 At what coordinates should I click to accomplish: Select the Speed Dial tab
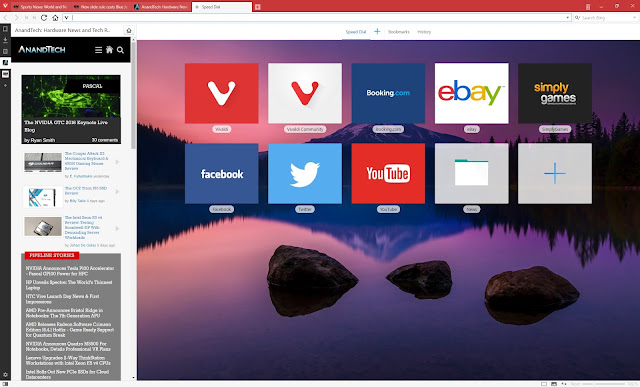point(222,7)
